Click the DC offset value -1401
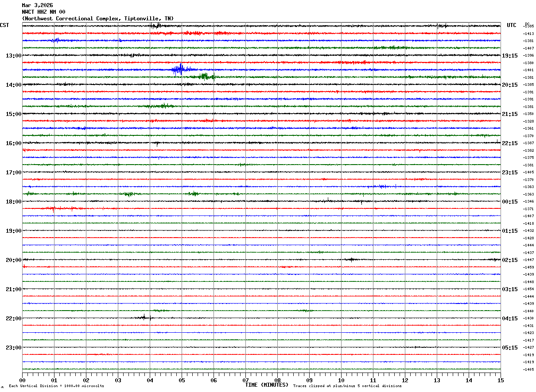The image size is (536, 392). click(528, 70)
